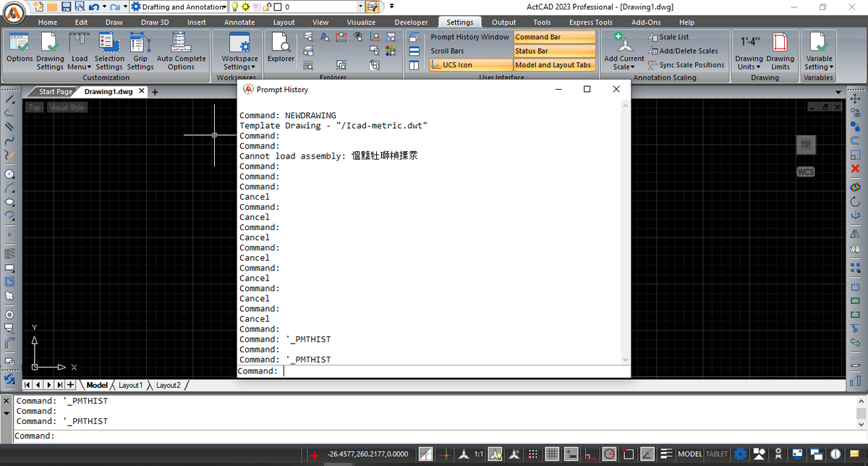Switch to the Start Page tab

click(x=55, y=92)
